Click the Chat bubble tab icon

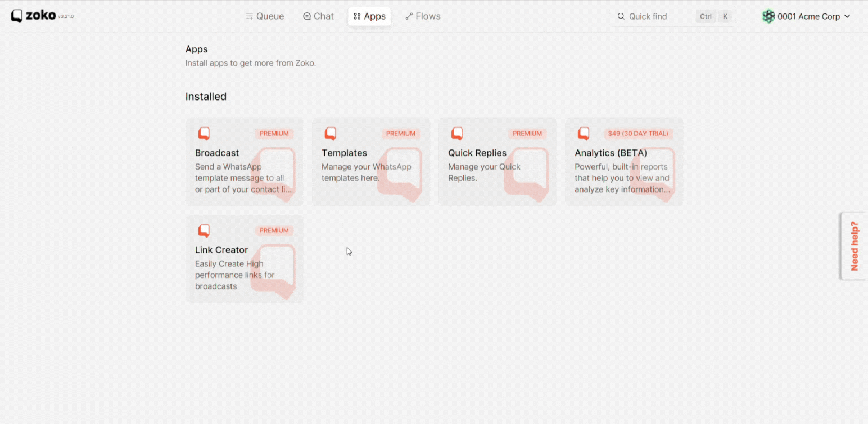[307, 16]
